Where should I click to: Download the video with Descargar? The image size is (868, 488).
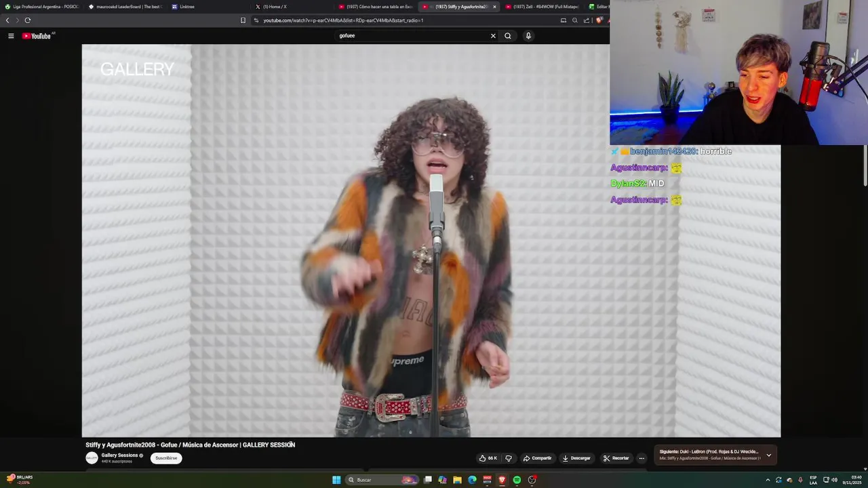tap(576, 458)
